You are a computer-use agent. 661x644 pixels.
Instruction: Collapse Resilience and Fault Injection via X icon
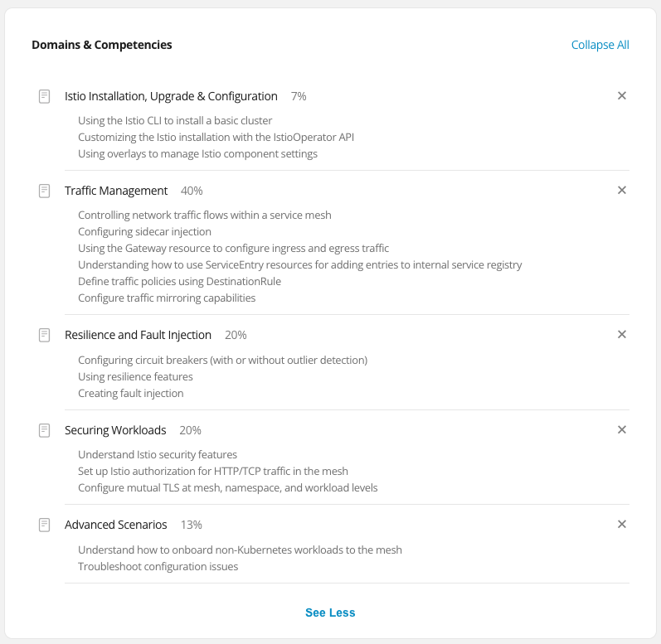tap(622, 334)
